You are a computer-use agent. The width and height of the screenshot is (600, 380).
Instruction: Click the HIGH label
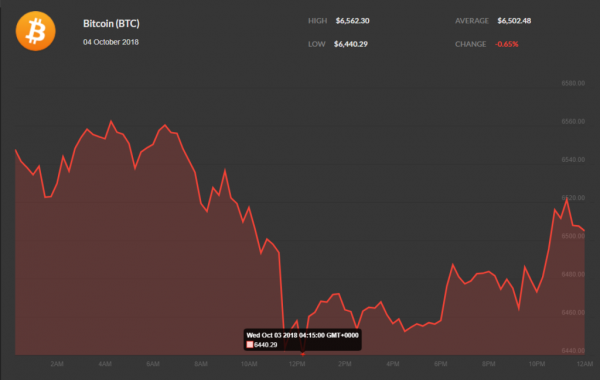tap(318, 21)
